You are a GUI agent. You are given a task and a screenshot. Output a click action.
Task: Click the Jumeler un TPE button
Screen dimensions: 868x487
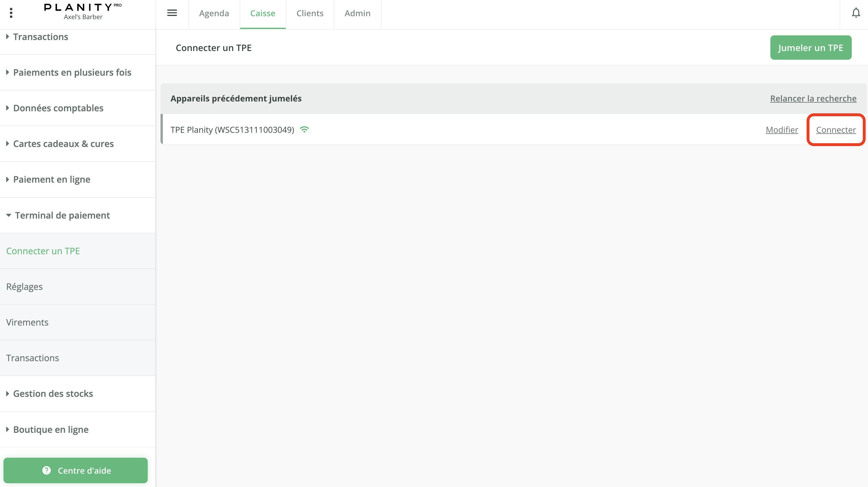pyautogui.click(x=810, y=48)
